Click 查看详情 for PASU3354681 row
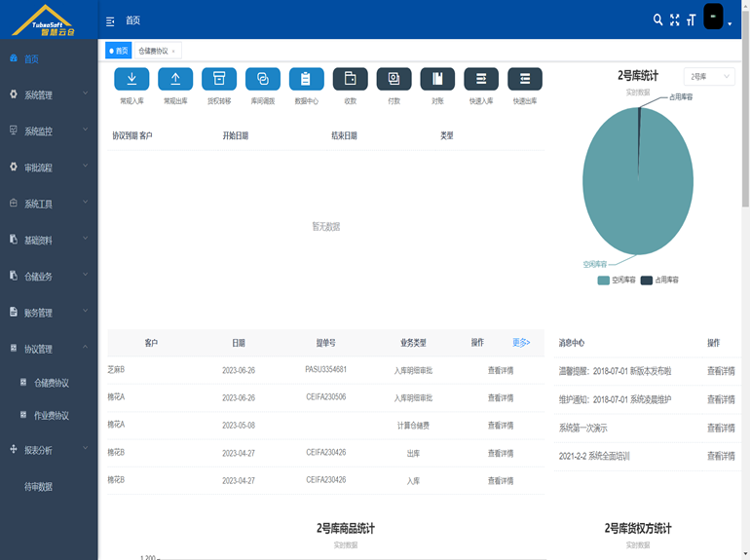Viewport: 750px width, 560px height. click(501, 370)
